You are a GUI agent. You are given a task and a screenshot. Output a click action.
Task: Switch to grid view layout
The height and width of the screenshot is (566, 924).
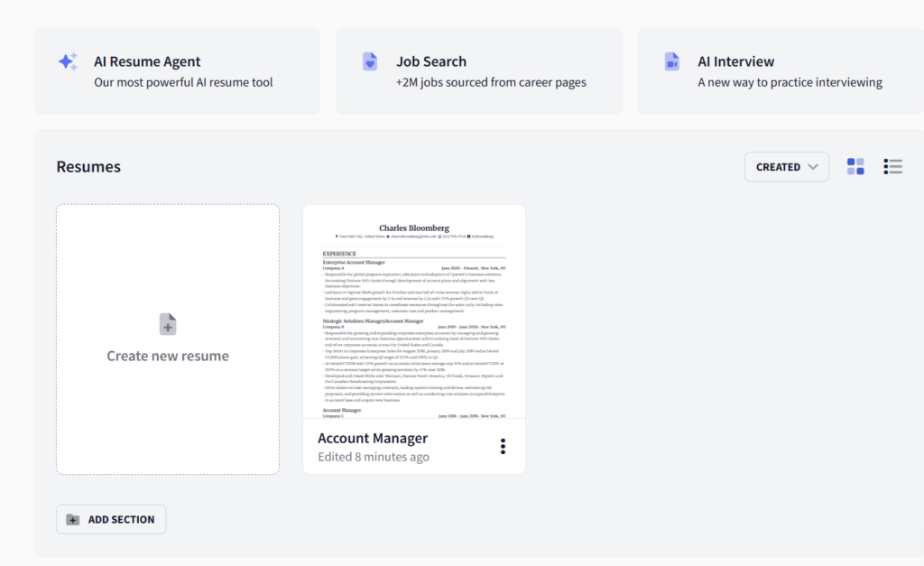pyautogui.click(x=855, y=166)
